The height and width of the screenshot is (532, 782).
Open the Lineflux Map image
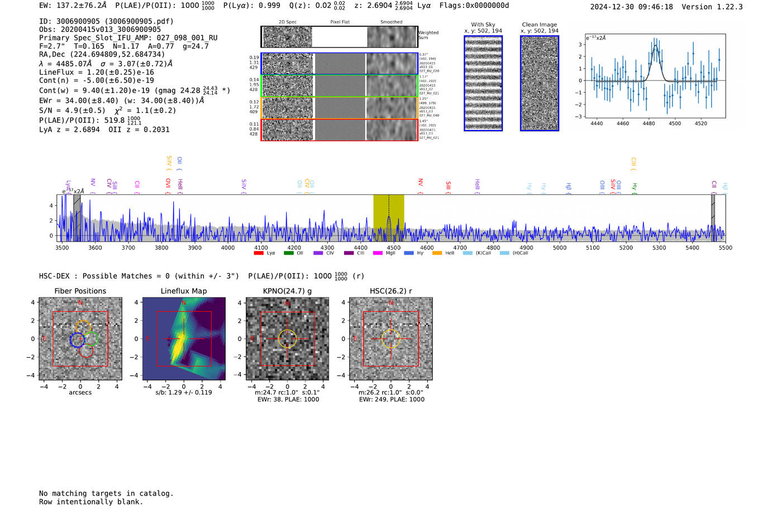point(184,339)
